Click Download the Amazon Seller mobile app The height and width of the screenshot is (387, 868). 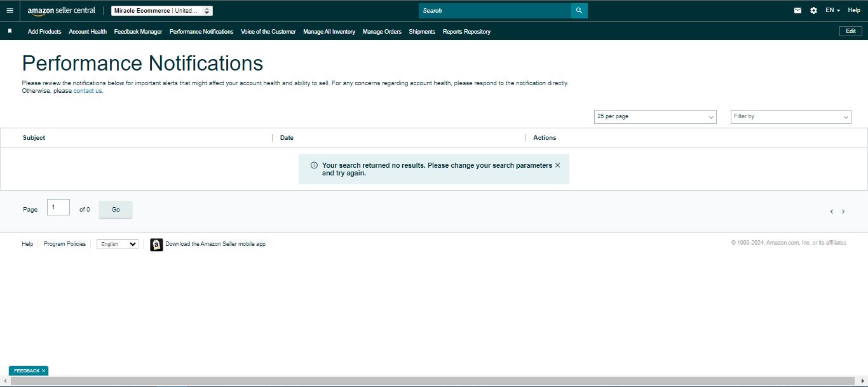(x=215, y=244)
